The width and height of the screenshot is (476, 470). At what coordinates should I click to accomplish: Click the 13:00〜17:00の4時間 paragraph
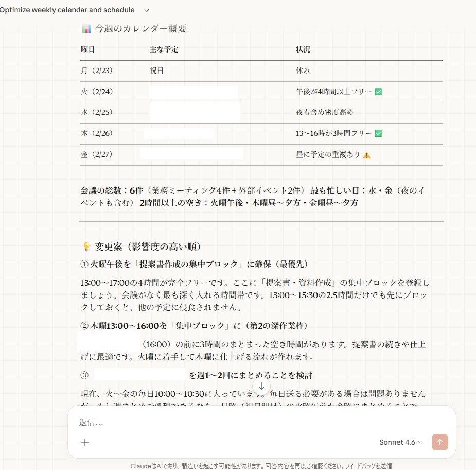pyautogui.click(x=255, y=295)
